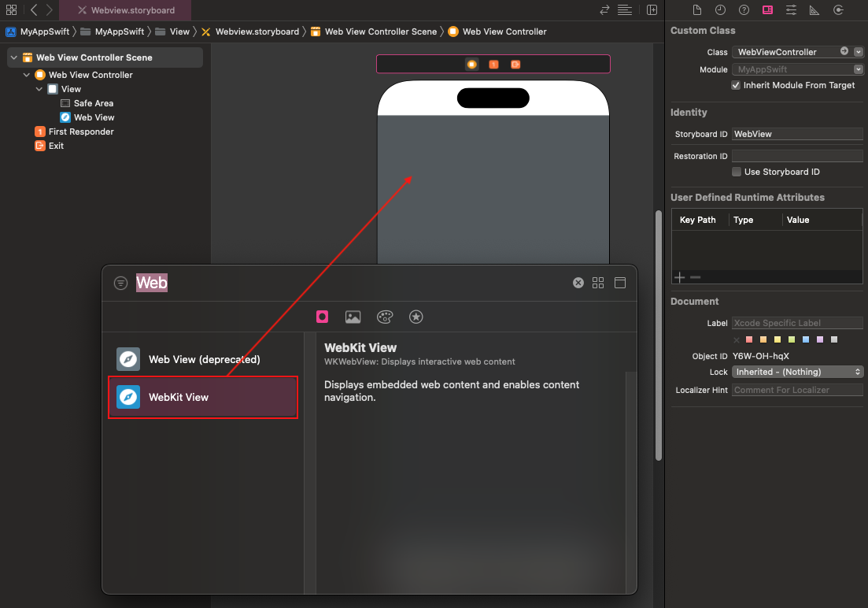Image resolution: width=868 pixels, height=608 pixels.
Task: Collapse the Web View Controller Scene
Action: coord(14,57)
